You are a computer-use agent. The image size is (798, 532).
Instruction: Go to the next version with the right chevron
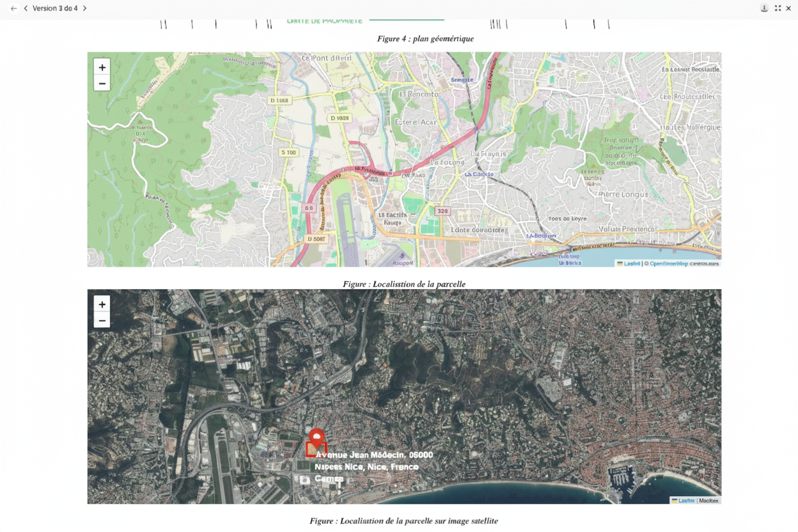coord(84,8)
